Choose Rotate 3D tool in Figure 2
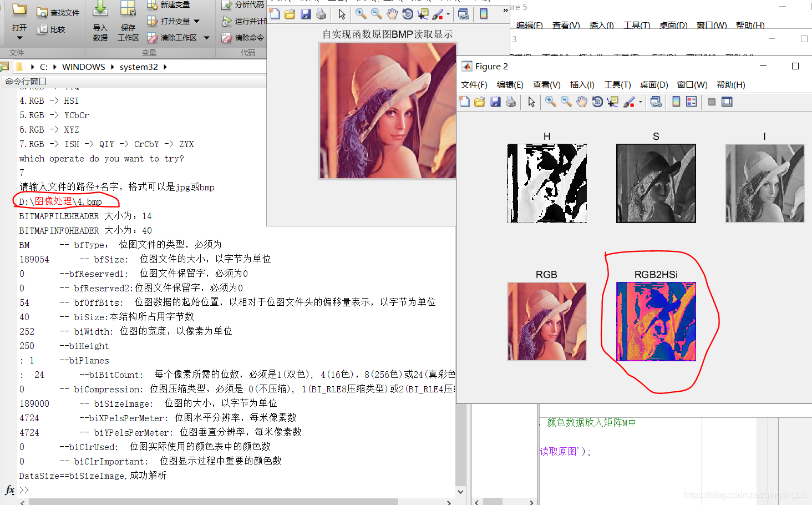The height and width of the screenshot is (505, 812). (x=597, y=102)
